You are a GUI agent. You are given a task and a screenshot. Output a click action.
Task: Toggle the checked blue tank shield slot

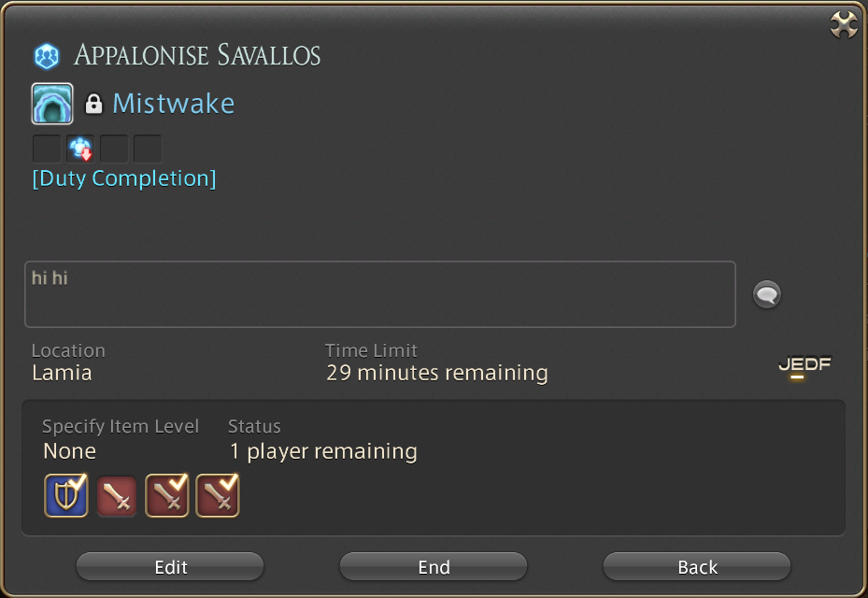point(66,495)
